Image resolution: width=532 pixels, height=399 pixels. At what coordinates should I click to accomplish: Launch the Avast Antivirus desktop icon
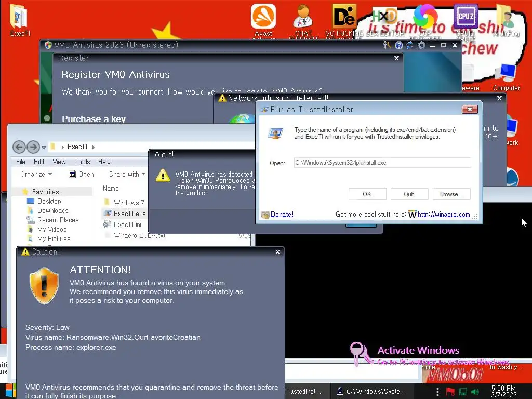(263, 20)
